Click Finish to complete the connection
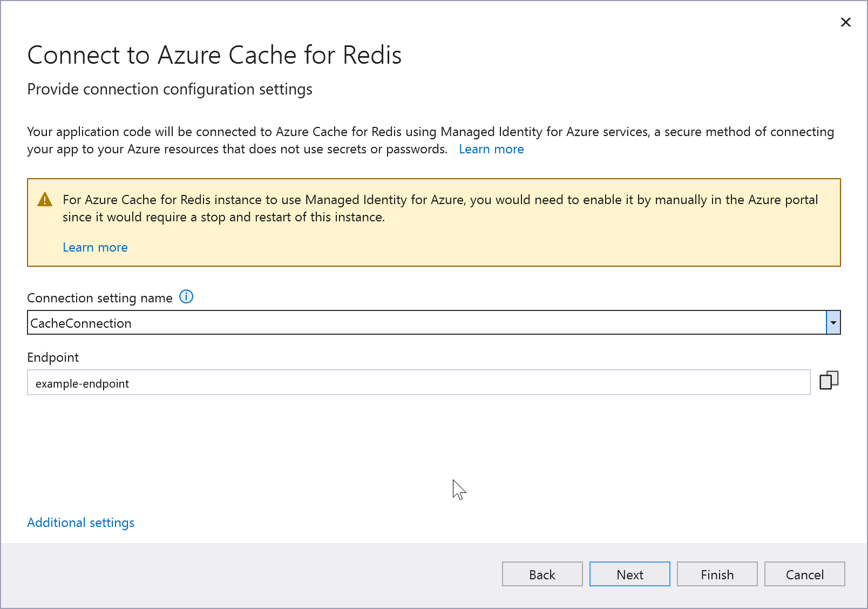The height and width of the screenshot is (609, 868). [717, 574]
